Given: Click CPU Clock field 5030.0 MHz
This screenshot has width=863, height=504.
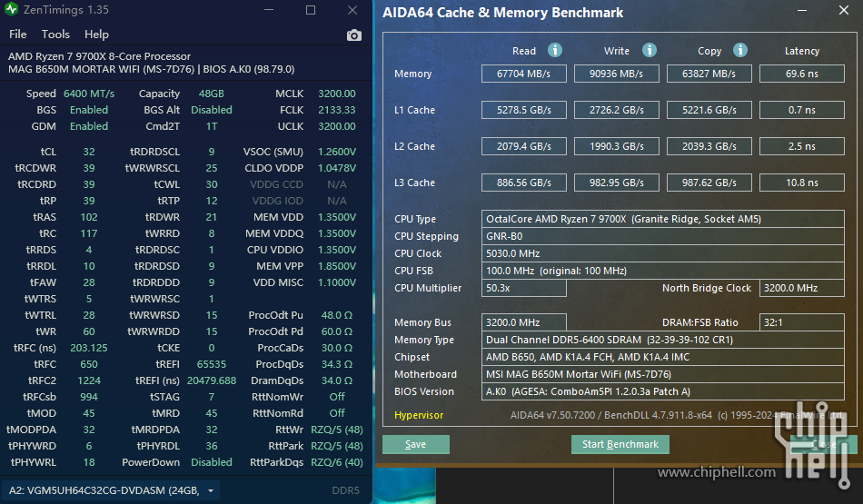Looking at the screenshot, I should [x=662, y=253].
